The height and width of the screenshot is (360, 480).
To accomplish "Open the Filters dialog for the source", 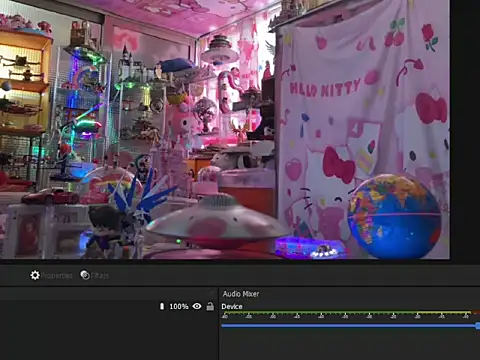I will tap(95, 275).
